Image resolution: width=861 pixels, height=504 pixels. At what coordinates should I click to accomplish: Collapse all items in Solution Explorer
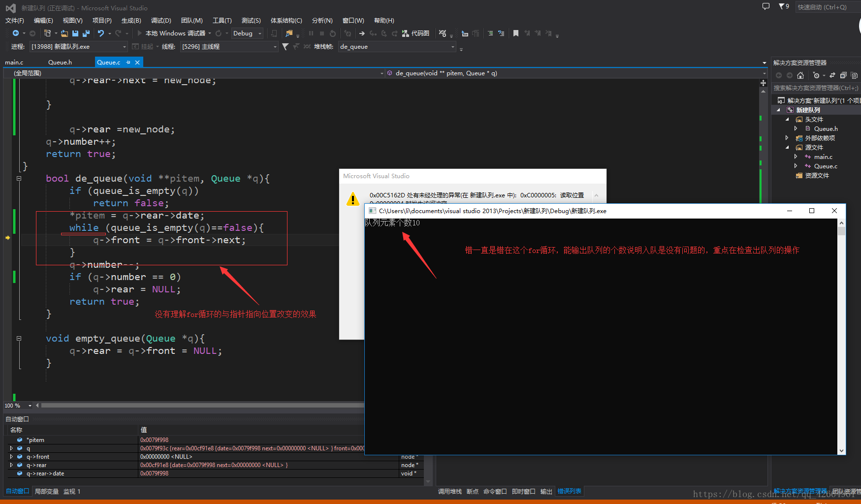pyautogui.click(x=843, y=75)
